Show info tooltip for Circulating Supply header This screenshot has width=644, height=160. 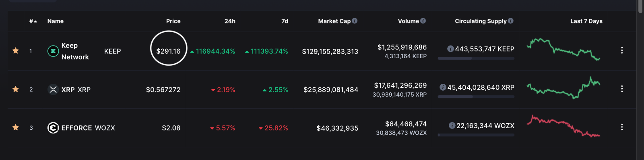511,21
